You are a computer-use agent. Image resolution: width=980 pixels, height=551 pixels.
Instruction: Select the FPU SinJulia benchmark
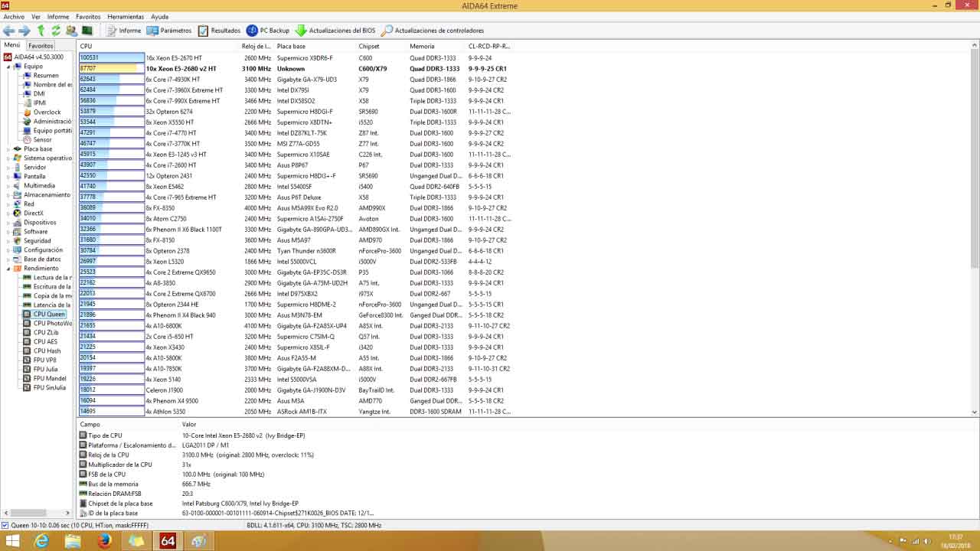point(50,388)
